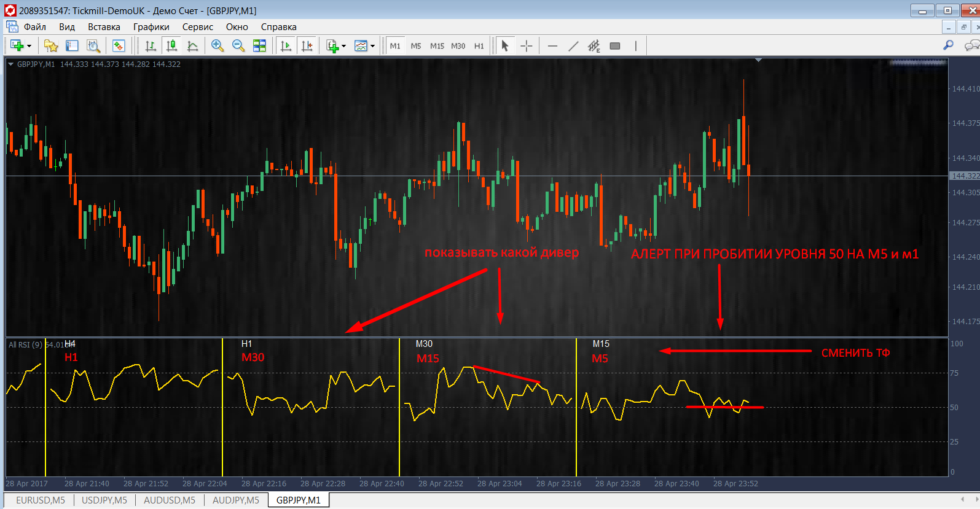The height and width of the screenshot is (509, 980).
Task: Open the Profiles star-folder icon
Action: pyautogui.click(x=51, y=46)
